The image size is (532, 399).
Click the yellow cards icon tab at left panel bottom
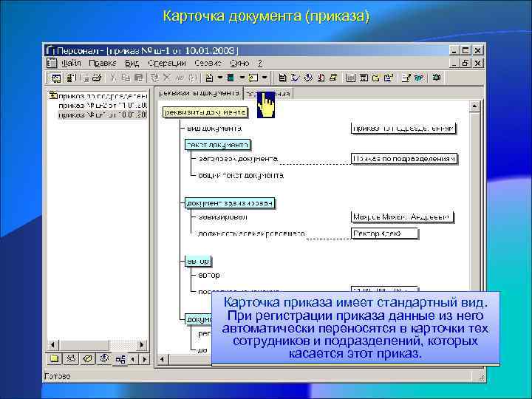(x=87, y=359)
